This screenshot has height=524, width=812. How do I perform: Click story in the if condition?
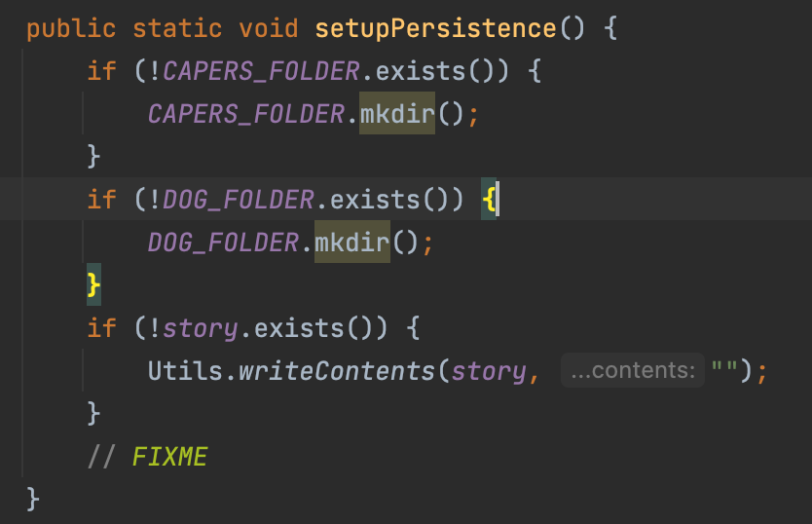[200, 328]
